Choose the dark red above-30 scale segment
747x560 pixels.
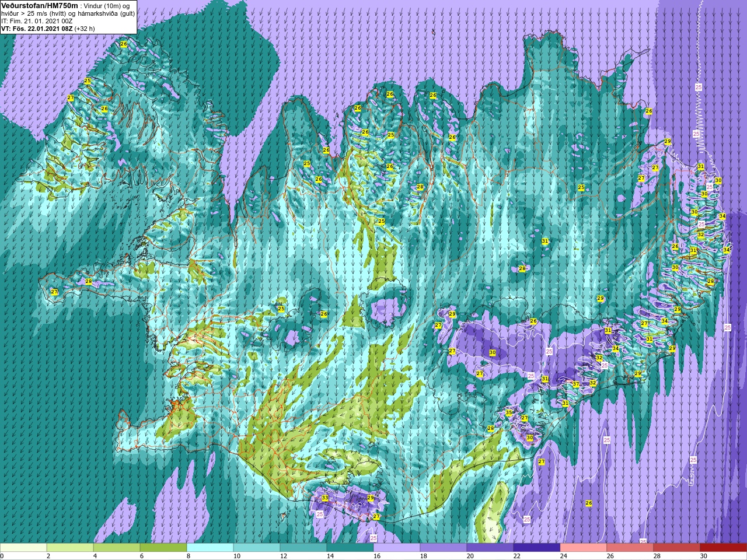(x=724, y=548)
